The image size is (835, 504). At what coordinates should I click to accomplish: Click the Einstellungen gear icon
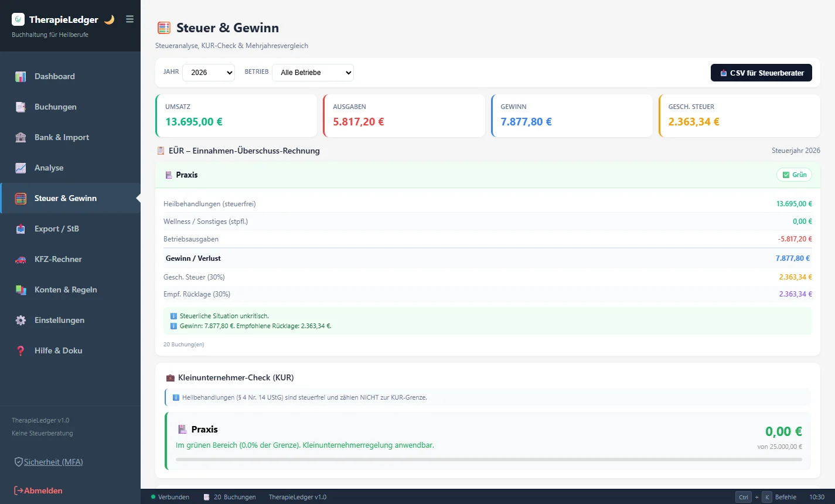pyautogui.click(x=21, y=321)
